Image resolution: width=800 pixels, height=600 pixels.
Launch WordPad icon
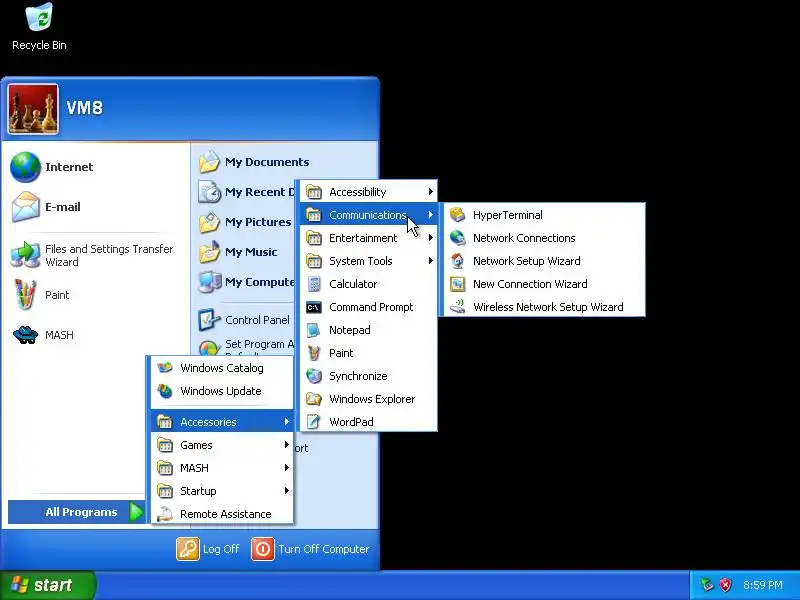[x=314, y=422]
